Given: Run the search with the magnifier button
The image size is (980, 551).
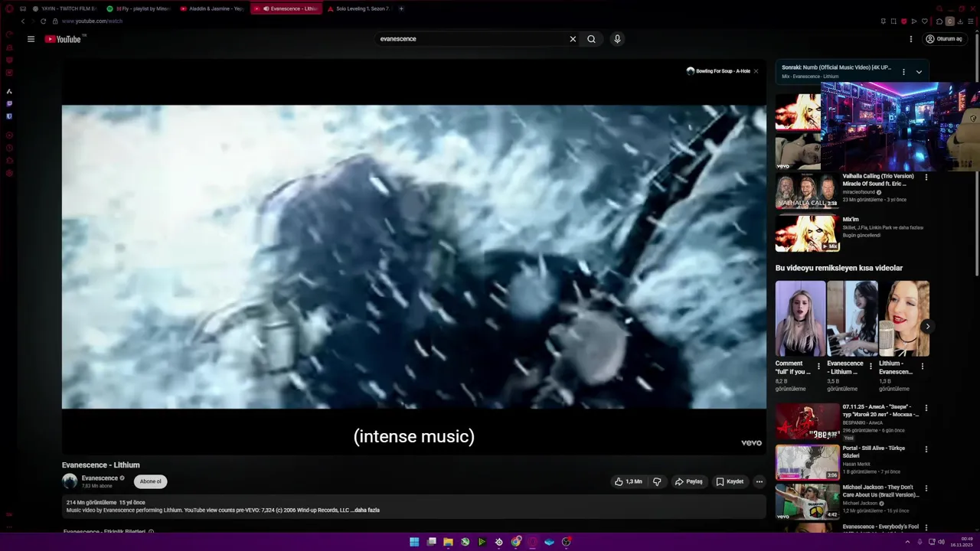Looking at the screenshot, I should tap(591, 39).
